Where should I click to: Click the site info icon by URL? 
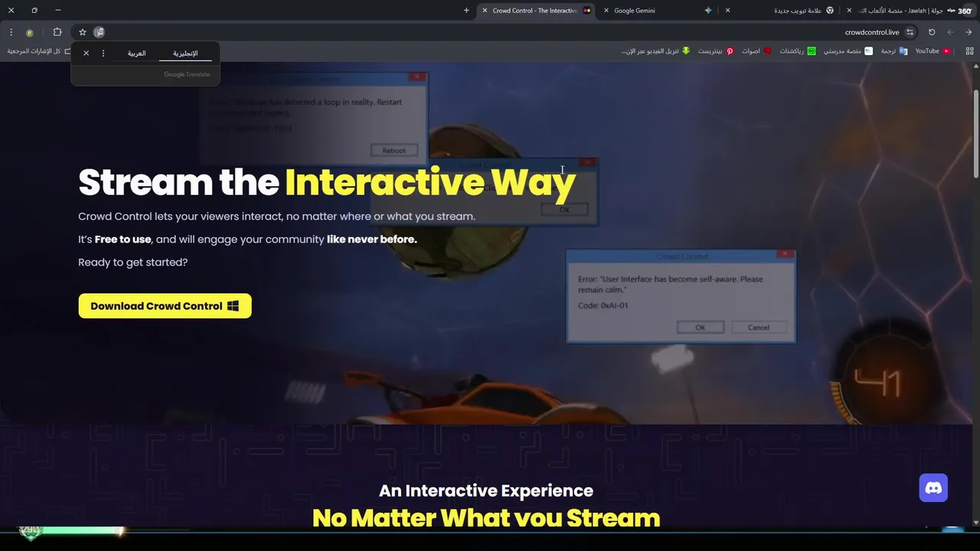pos(910,32)
